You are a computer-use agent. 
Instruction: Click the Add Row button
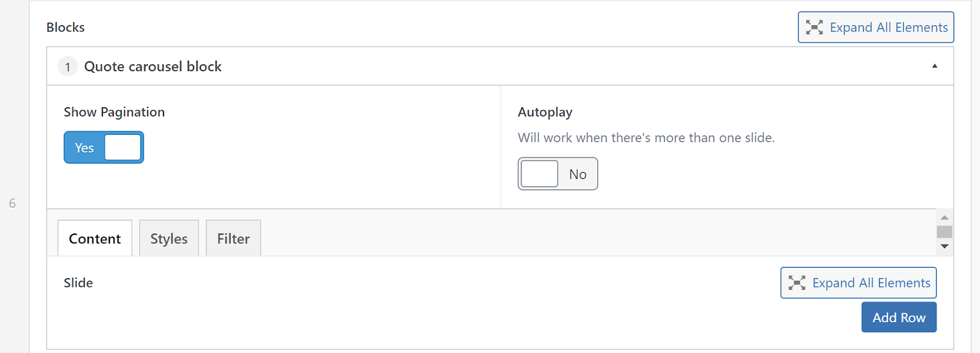(899, 317)
